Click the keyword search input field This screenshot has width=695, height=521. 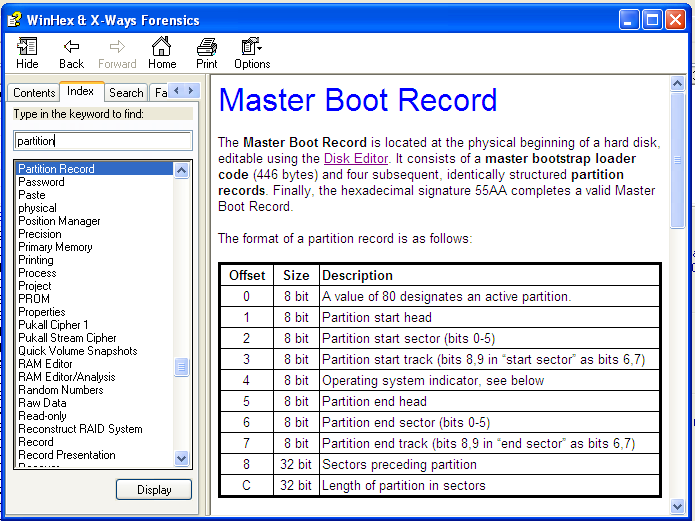(103, 141)
